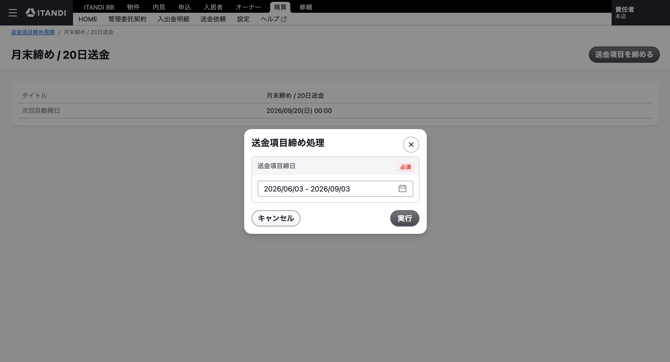
Task: Close the 送金項目締め処理 dialog with X
Action: point(411,144)
